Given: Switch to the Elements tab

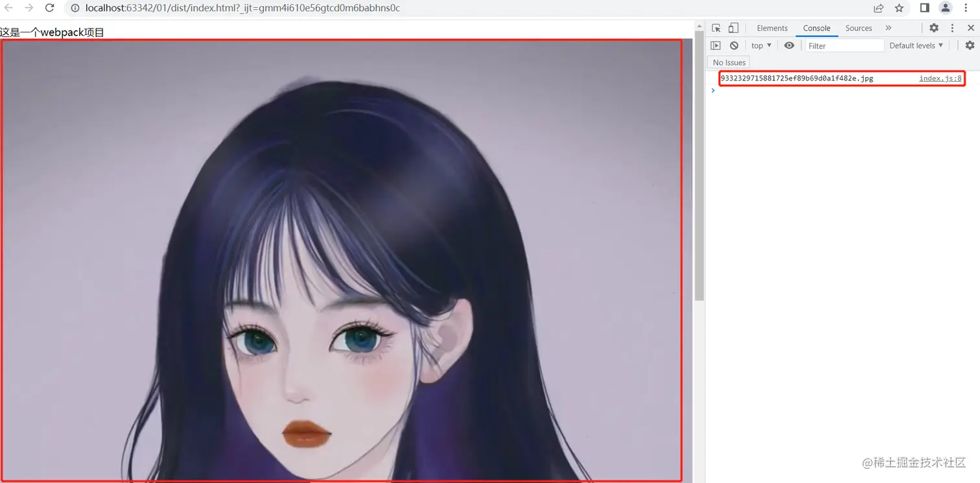Looking at the screenshot, I should tap(772, 28).
